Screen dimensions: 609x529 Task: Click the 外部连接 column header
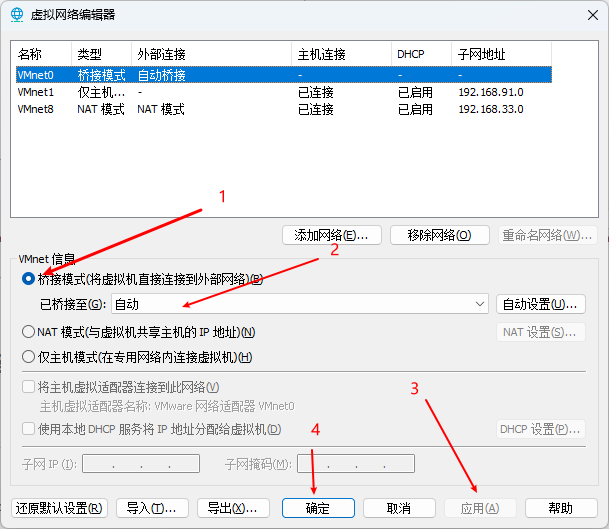[211, 54]
